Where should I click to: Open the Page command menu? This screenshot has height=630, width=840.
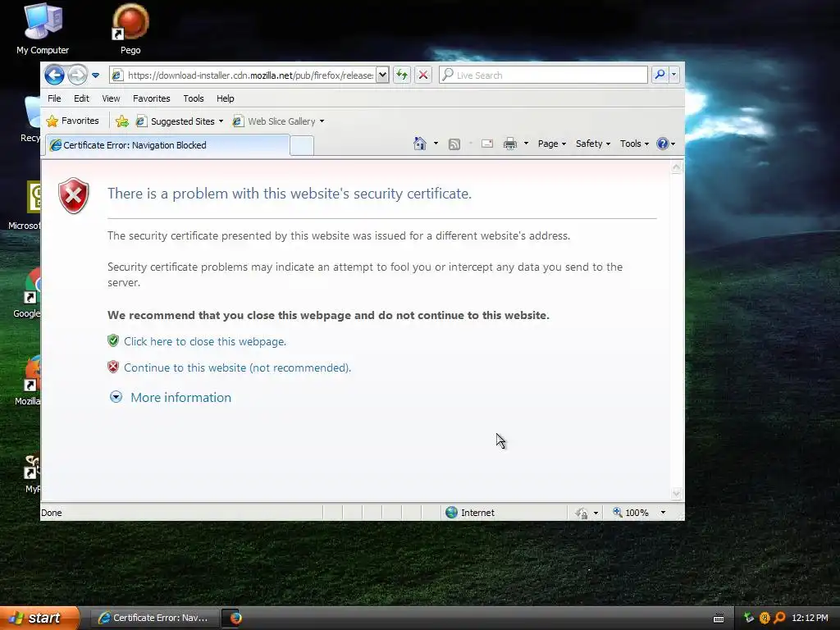552,144
